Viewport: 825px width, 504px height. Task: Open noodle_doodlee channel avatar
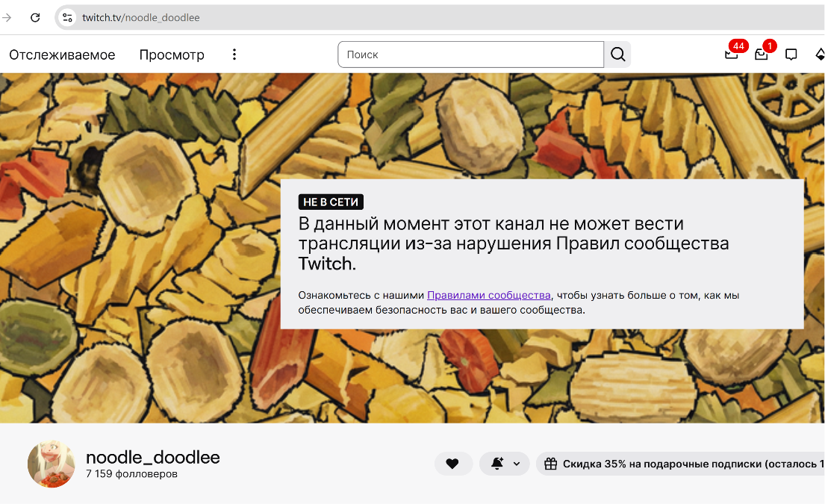click(x=51, y=464)
